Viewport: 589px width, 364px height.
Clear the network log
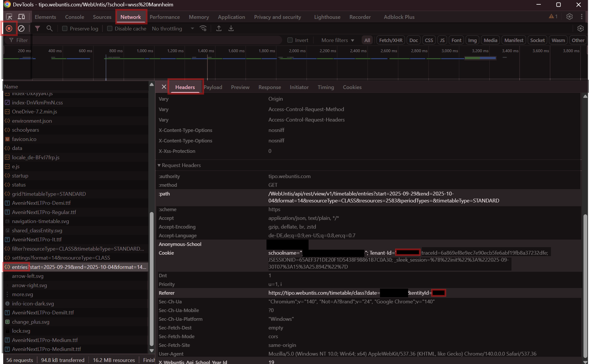21,28
